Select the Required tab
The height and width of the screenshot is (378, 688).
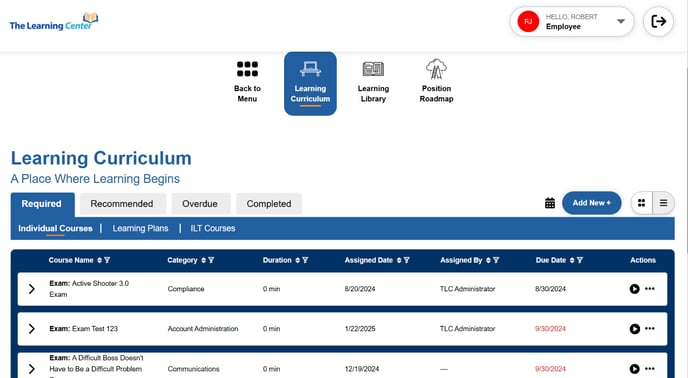(42, 204)
